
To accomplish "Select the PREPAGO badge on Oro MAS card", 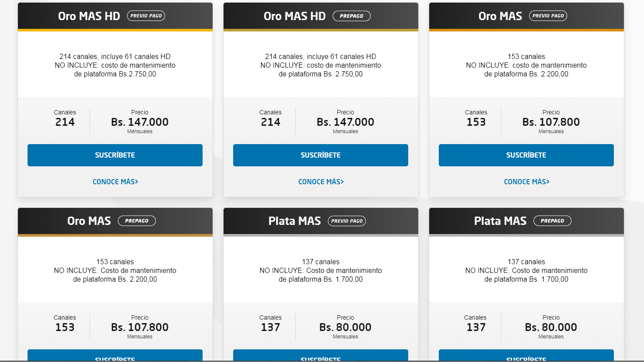I will click(x=137, y=221).
